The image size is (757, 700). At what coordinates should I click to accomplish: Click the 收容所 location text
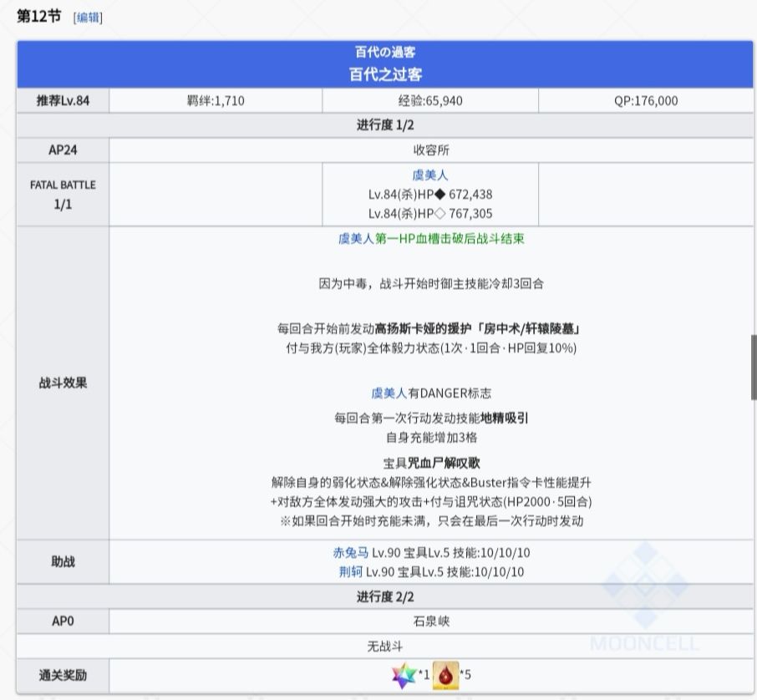(x=431, y=150)
